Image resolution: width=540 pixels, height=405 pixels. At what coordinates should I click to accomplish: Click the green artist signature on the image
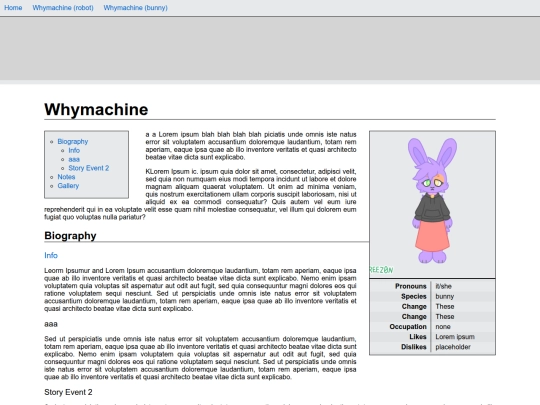click(381, 270)
